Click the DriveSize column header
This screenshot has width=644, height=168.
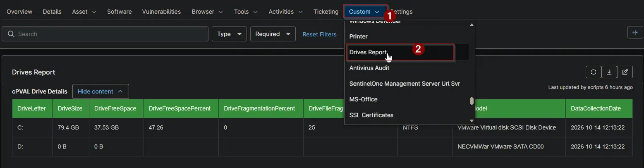pyautogui.click(x=70, y=108)
